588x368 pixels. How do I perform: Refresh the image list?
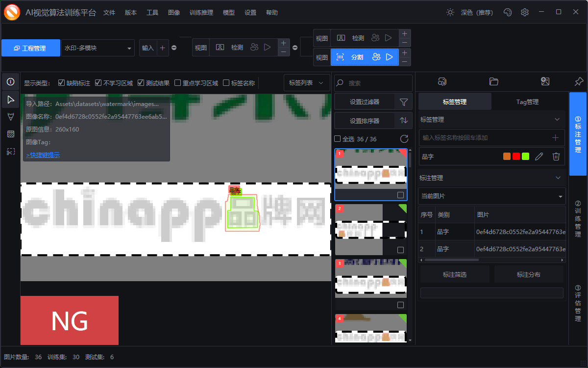pyautogui.click(x=404, y=139)
